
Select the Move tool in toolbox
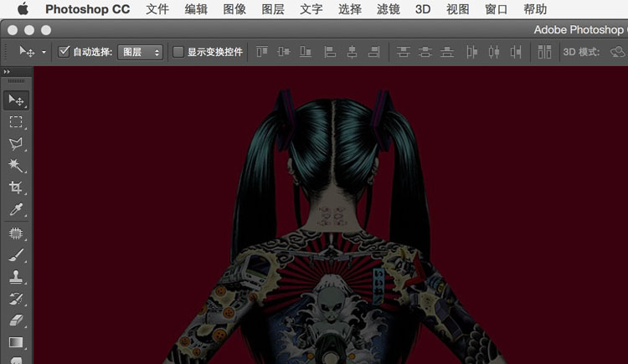[x=16, y=100]
